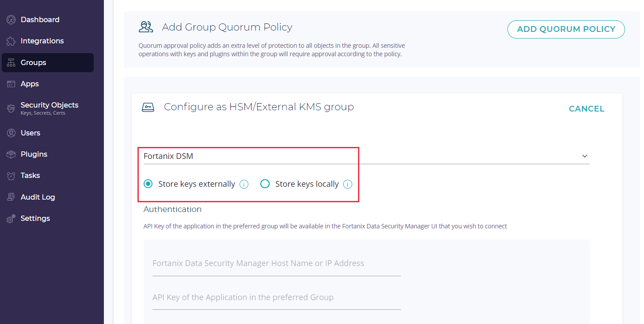Viewport: 644px width, 324px height.
Task: Open the Audit Log menu item
Action: (x=38, y=197)
